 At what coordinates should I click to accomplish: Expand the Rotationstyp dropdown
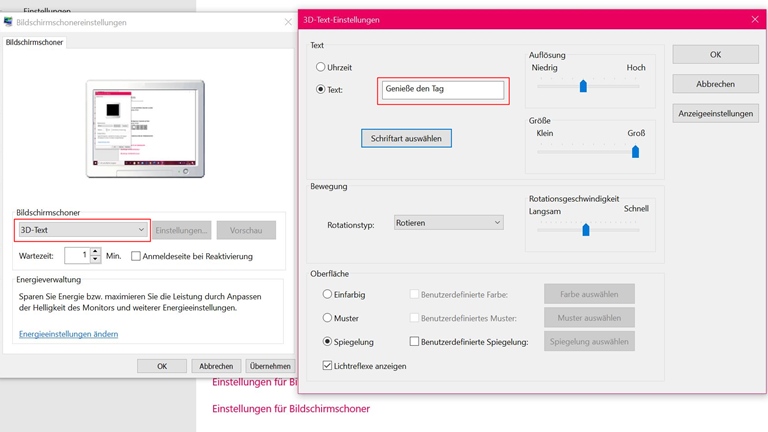448,223
